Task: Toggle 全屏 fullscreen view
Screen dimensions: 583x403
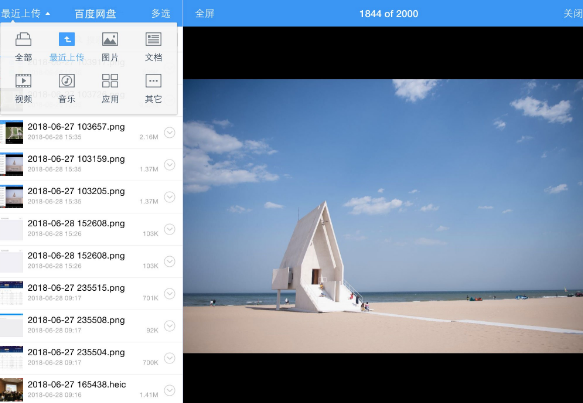Action: click(205, 14)
